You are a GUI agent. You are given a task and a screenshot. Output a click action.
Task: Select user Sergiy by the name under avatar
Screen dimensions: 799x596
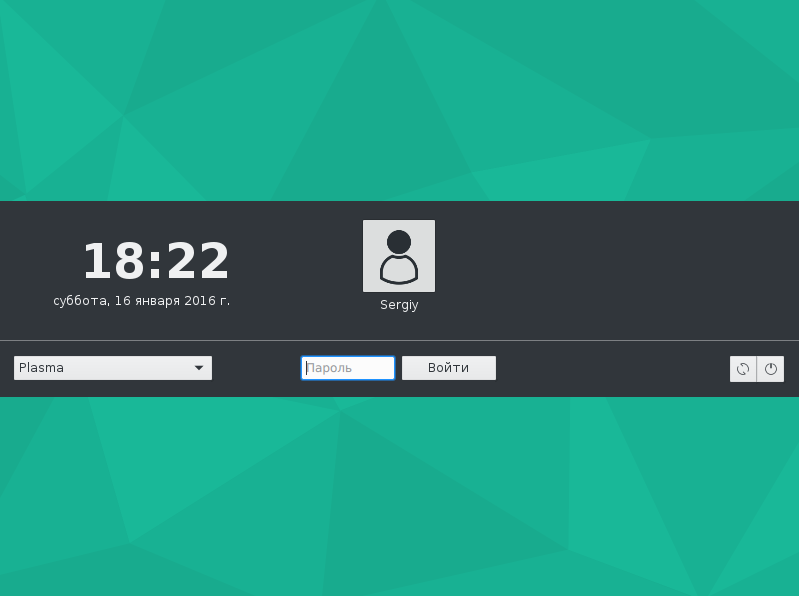coord(399,305)
